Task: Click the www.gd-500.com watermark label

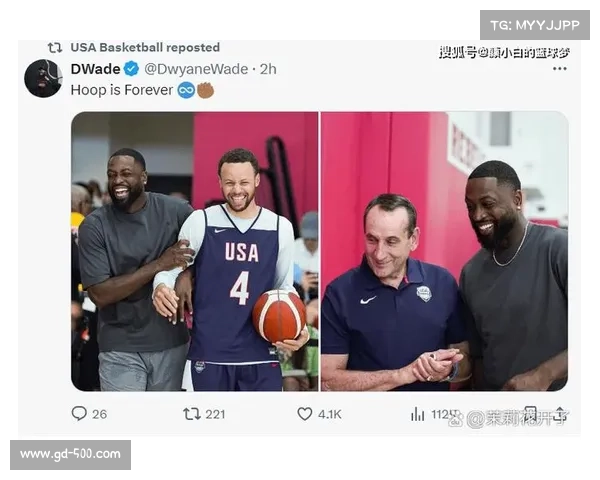Action: pos(70,455)
